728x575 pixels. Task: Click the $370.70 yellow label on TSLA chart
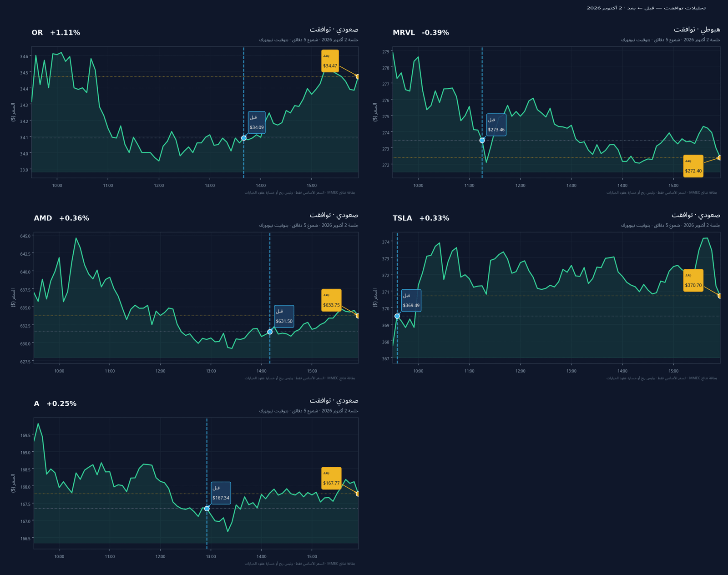point(693,281)
